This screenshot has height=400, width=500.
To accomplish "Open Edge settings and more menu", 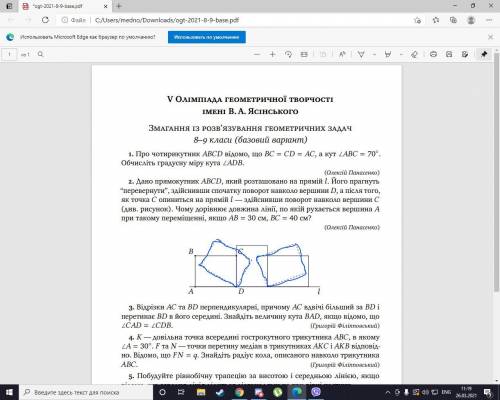I will click(489, 20).
